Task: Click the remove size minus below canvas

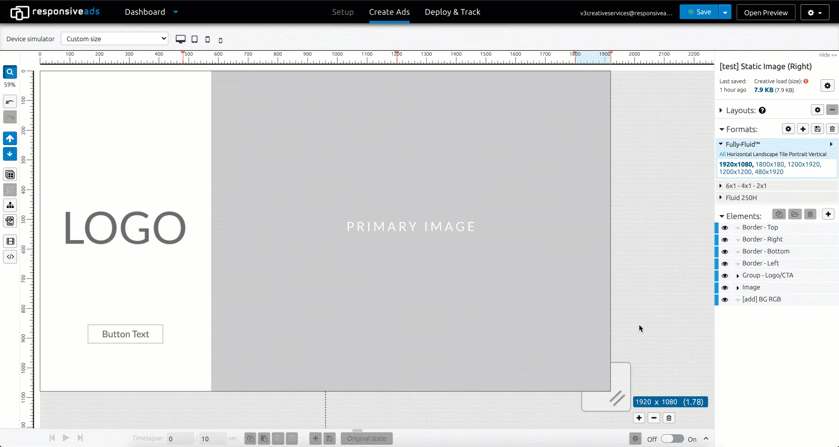Action: coord(653,418)
